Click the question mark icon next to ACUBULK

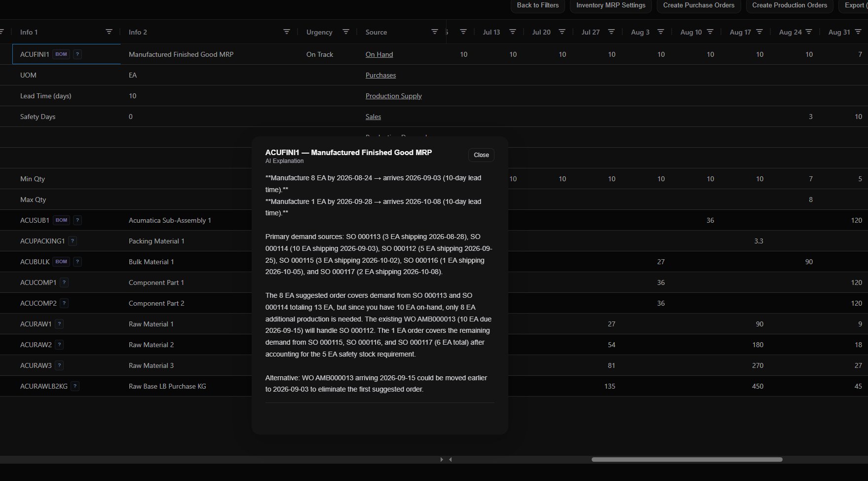click(x=77, y=262)
